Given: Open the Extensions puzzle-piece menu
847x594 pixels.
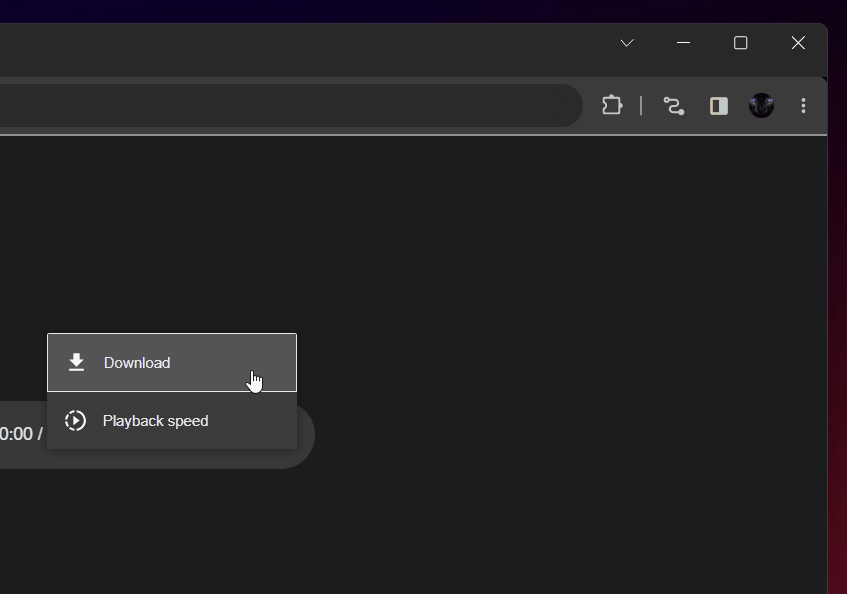Looking at the screenshot, I should click(x=612, y=105).
